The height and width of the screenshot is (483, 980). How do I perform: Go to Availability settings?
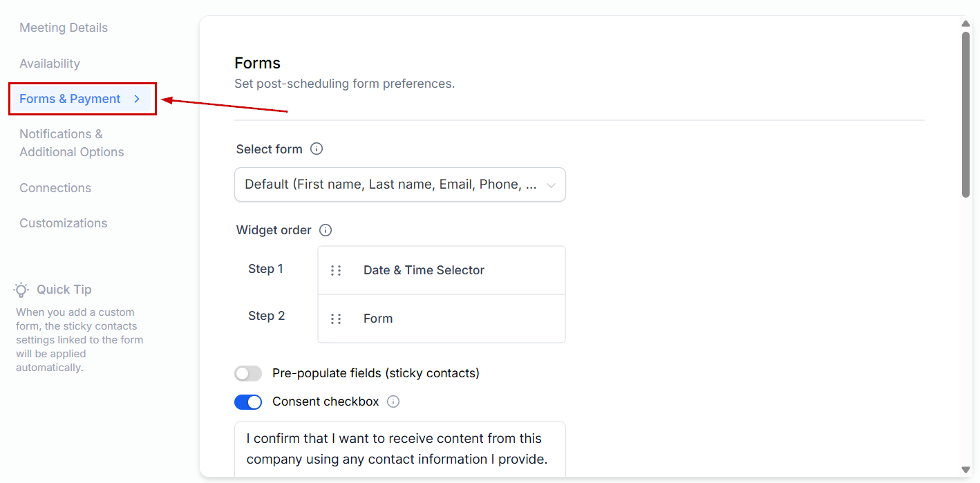(x=50, y=64)
